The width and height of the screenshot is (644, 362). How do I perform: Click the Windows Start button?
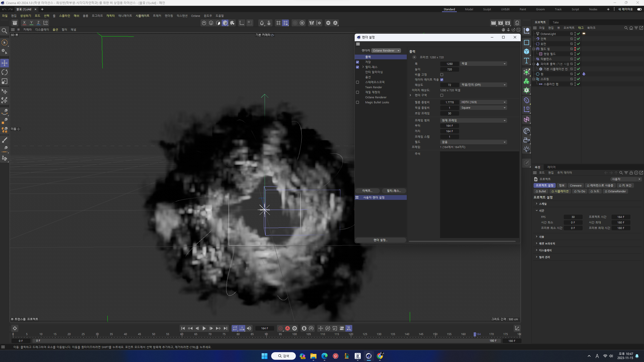coord(264,356)
